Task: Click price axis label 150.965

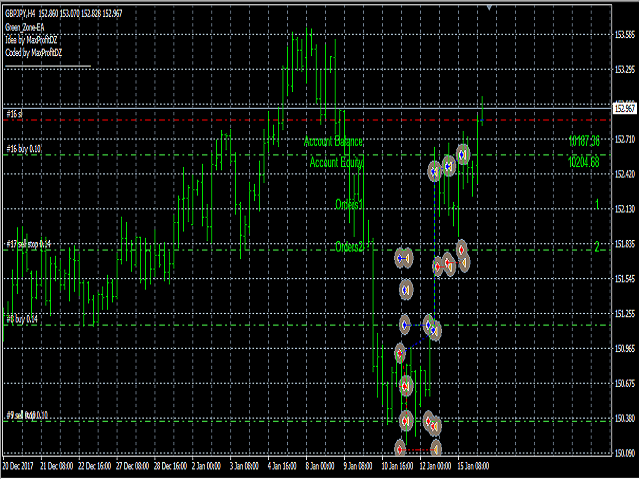Action: click(625, 349)
